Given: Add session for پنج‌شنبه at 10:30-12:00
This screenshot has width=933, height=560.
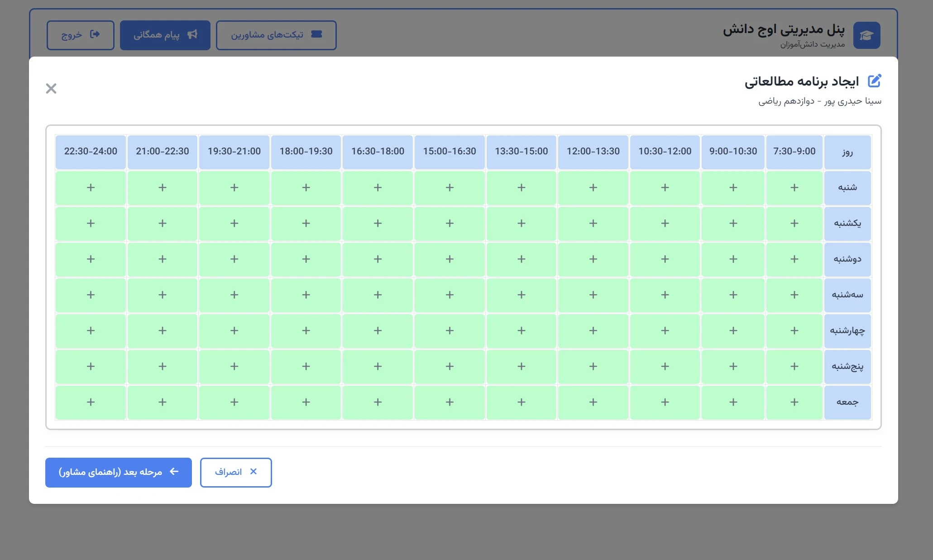Looking at the screenshot, I should point(665,366).
